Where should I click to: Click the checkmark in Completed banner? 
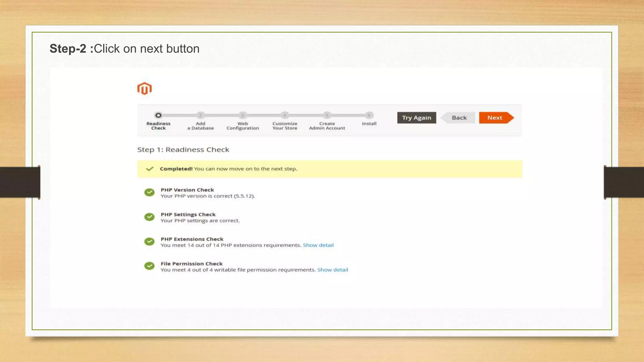[x=150, y=169]
